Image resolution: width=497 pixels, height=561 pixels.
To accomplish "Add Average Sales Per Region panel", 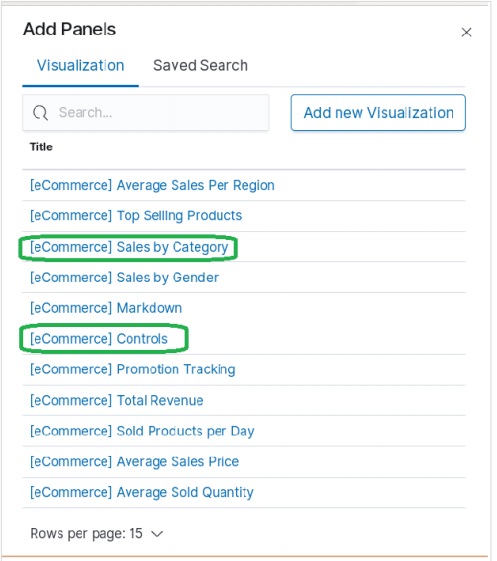I will pyautogui.click(x=152, y=185).
